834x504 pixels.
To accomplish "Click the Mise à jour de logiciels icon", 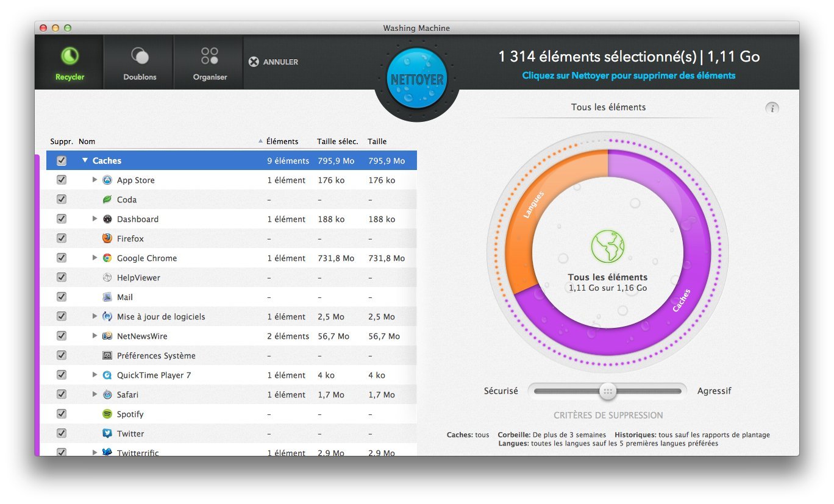I will tap(107, 316).
